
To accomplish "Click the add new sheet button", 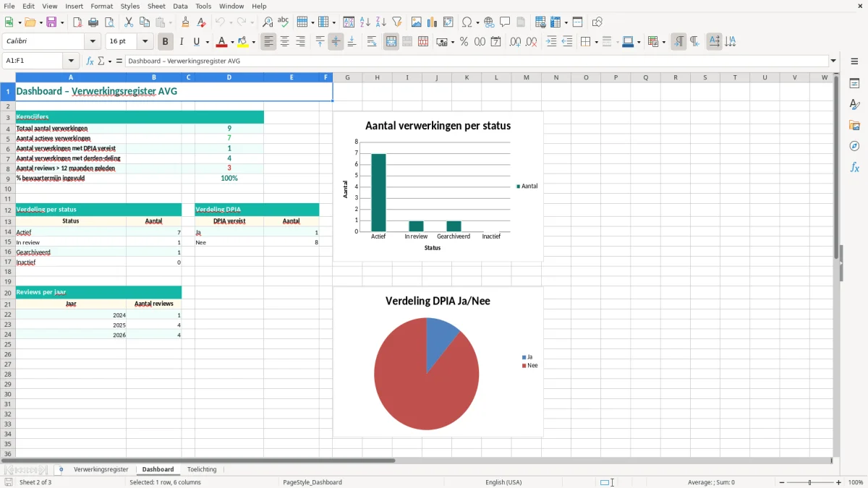I will click(x=61, y=469).
